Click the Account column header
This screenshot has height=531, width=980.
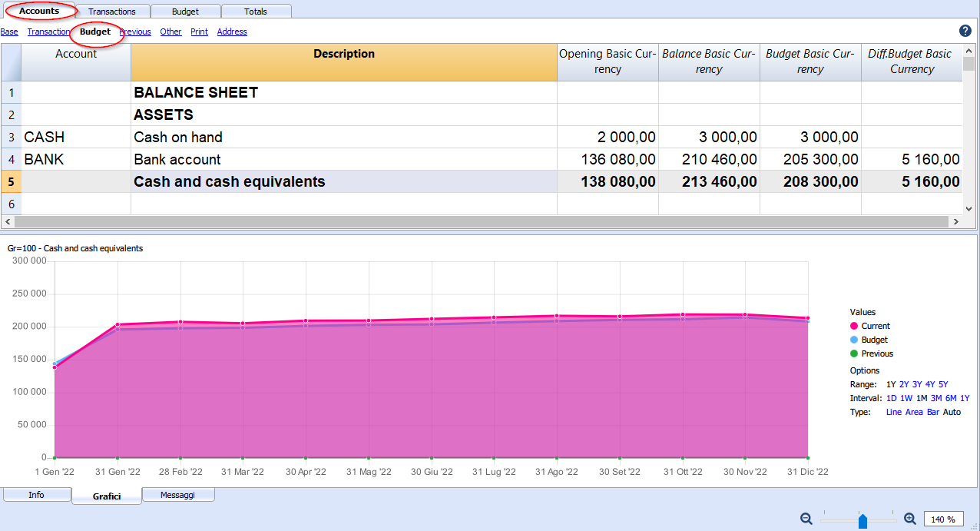tap(76, 62)
